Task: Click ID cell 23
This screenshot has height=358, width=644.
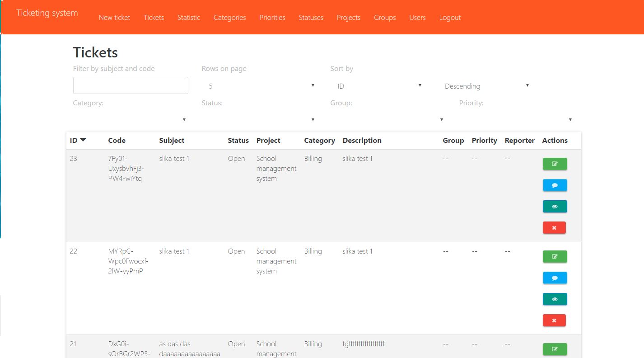Action: pos(74,159)
